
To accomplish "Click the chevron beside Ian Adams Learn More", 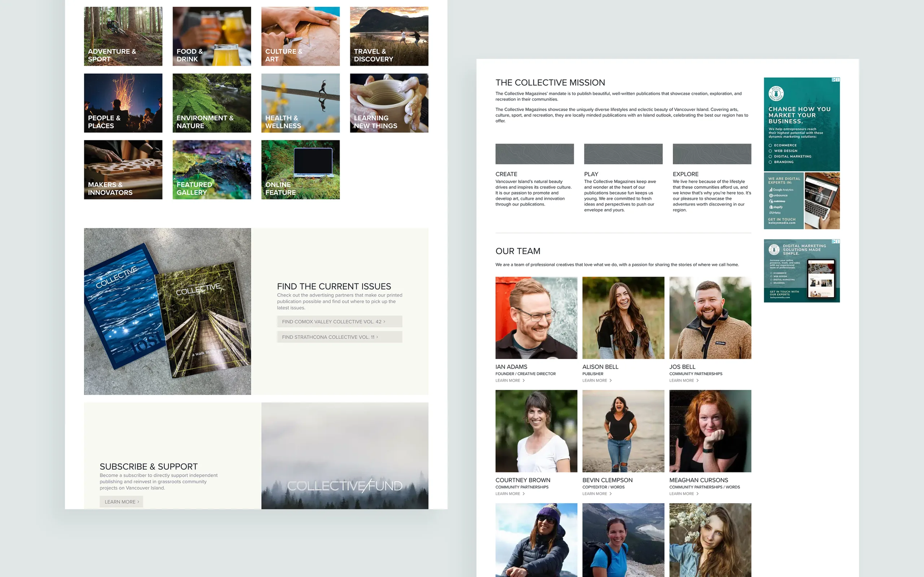I will [x=523, y=380].
